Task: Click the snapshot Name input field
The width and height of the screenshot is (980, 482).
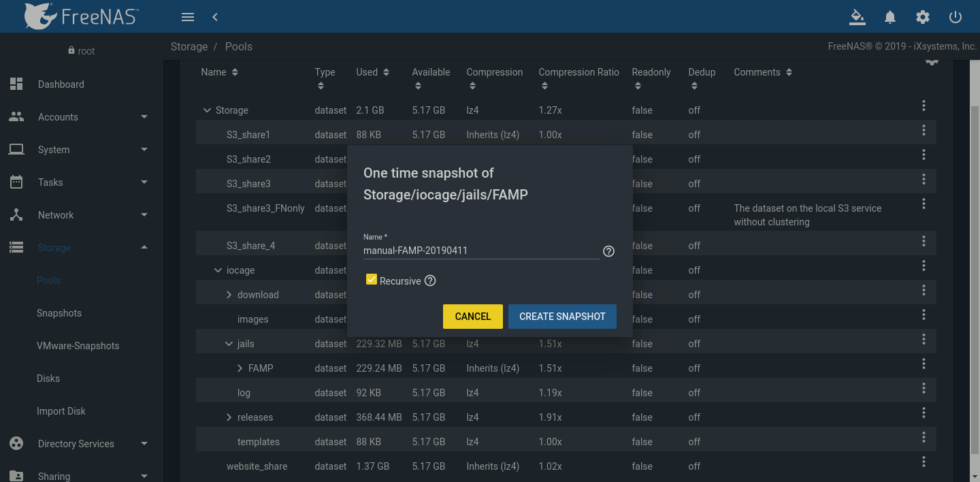Action: point(481,251)
